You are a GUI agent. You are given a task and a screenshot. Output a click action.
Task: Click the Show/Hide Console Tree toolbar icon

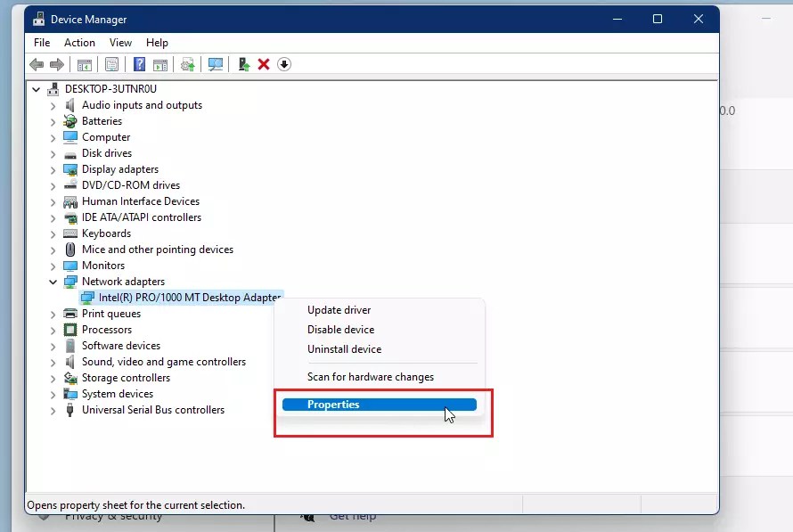point(86,64)
